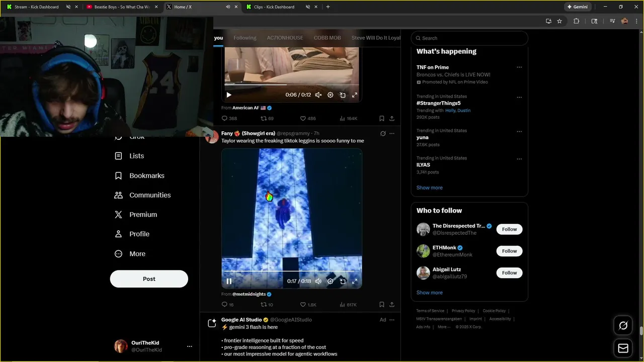
Task: Bookmark Fany's Taylor leggings post
Action: (x=381, y=305)
